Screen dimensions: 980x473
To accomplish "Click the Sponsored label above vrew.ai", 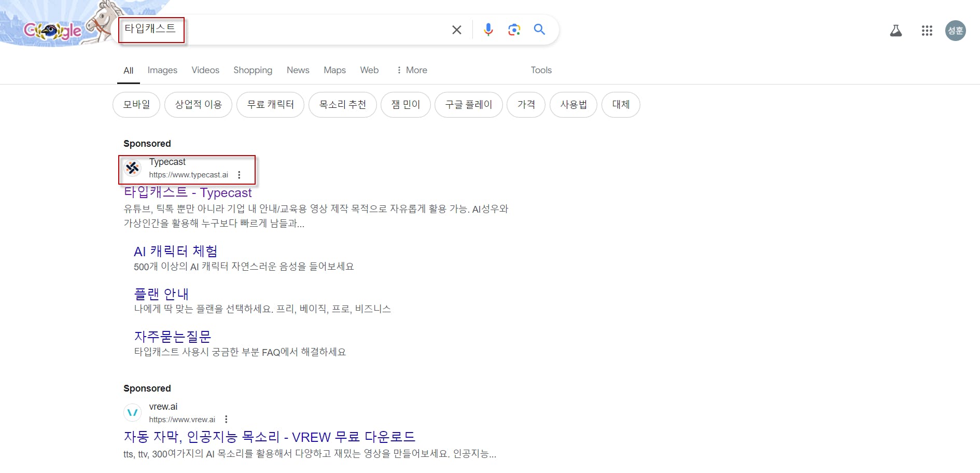I will tap(147, 388).
